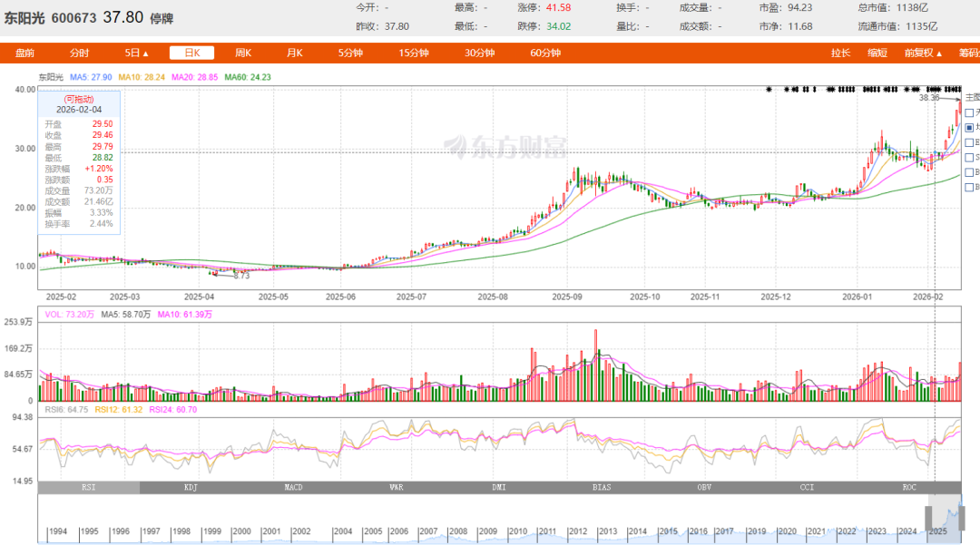This screenshot has width=980, height=545.
Task: Click the RSI24: 60.70 label
Action: tap(173, 410)
